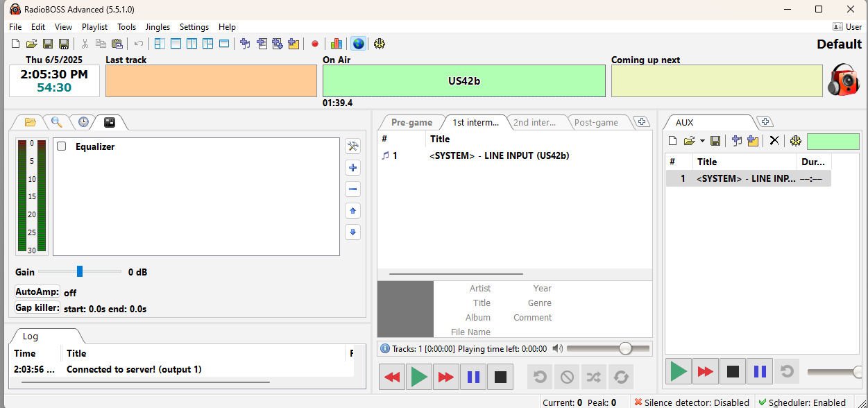Stop the AUX player
This screenshot has width=868, height=408.
(x=733, y=371)
